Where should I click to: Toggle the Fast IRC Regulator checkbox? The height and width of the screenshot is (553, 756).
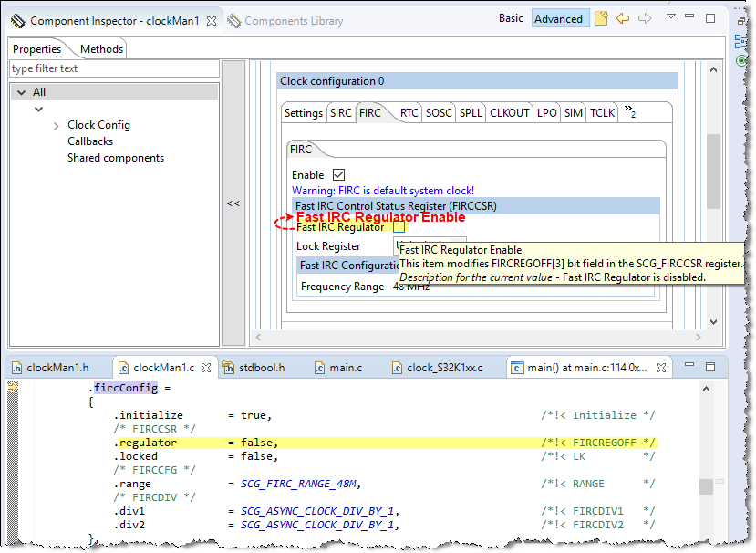point(399,228)
